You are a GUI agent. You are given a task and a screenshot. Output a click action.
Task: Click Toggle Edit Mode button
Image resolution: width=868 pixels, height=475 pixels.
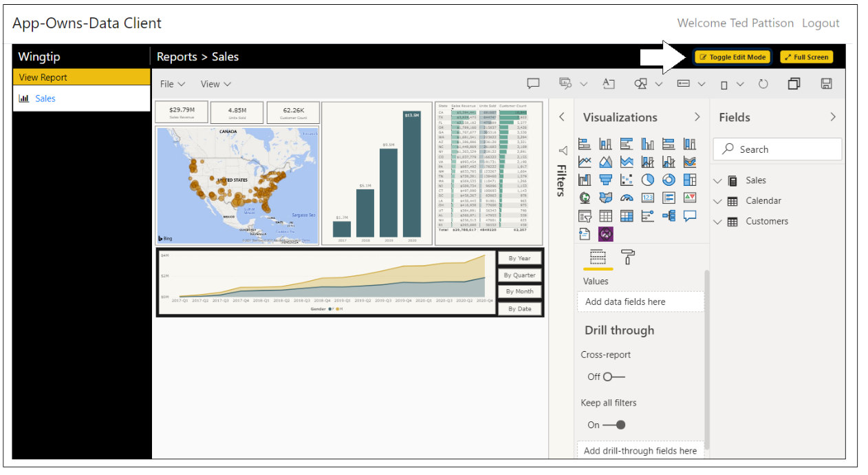point(732,57)
